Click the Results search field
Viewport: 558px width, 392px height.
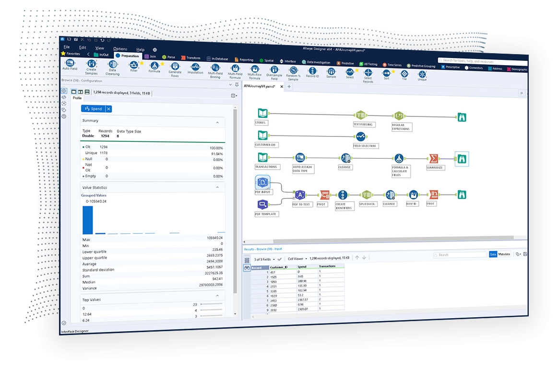click(460, 255)
